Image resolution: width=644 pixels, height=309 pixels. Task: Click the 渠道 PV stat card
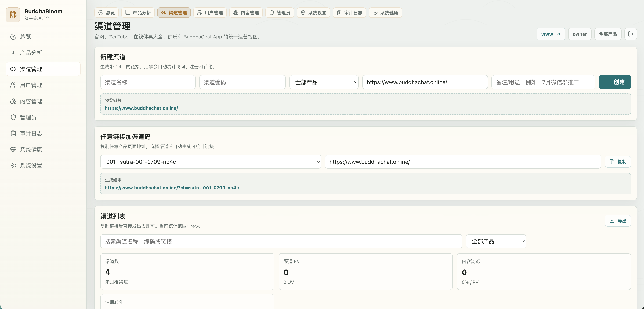click(x=366, y=272)
